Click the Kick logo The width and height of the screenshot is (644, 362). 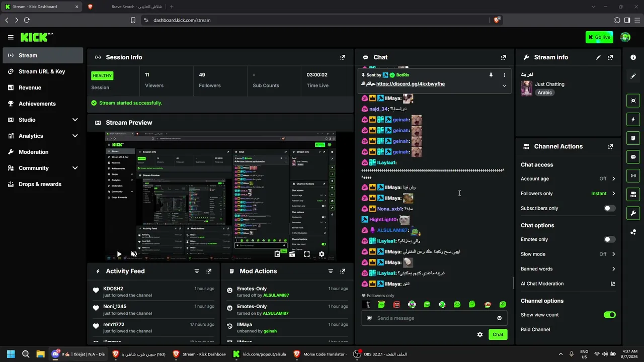point(37,37)
